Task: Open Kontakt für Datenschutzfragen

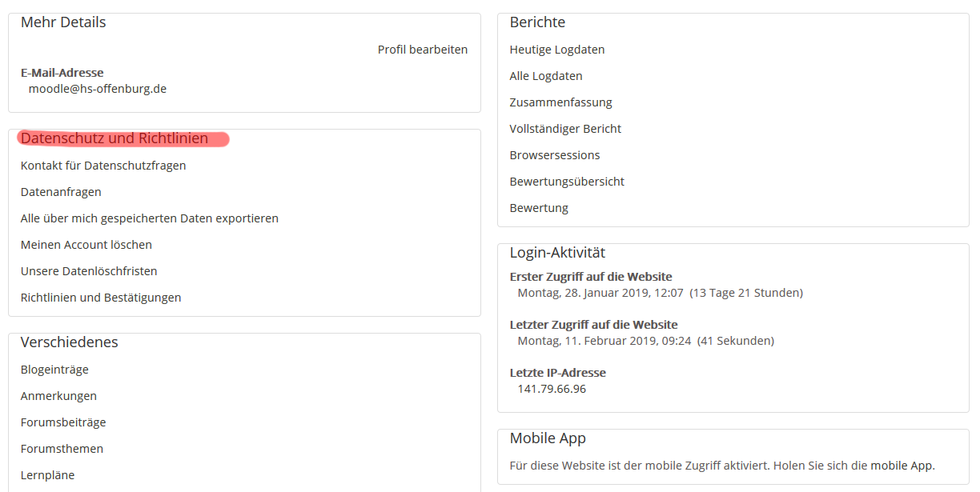Action: pos(103,166)
